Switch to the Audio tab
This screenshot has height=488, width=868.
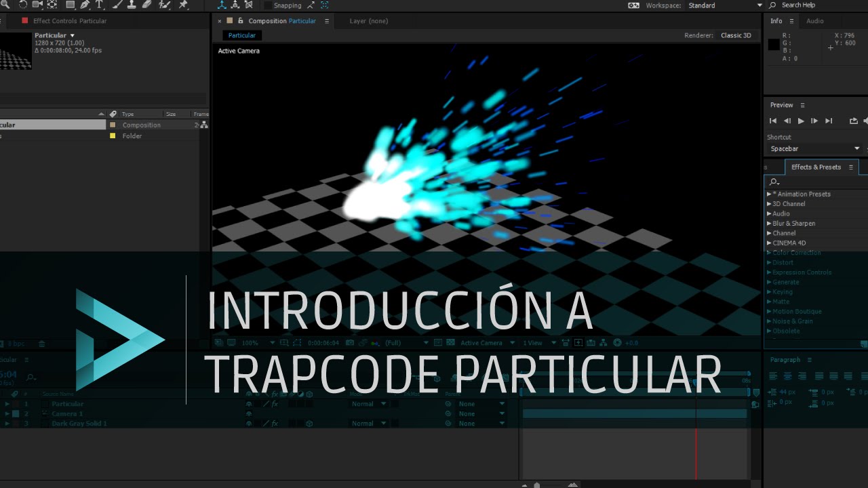pos(815,21)
